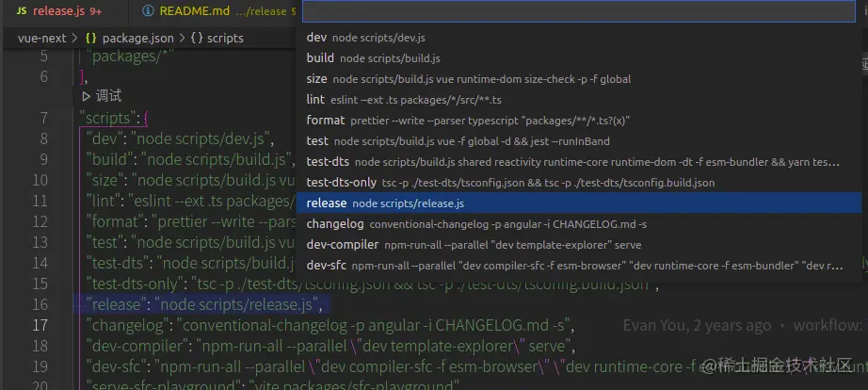Click the "dev-compiler" key on line 18
Screen dimensions: 868x390
click(x=137, y=347)
